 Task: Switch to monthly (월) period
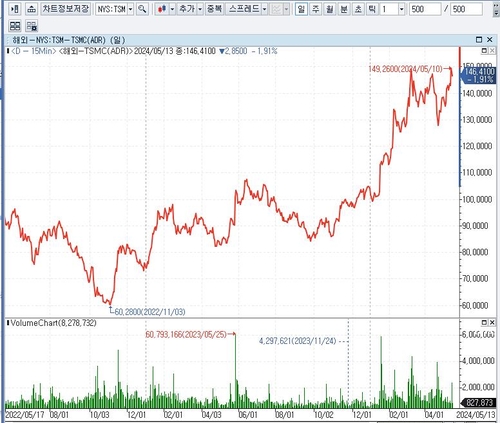tap(330, 9)
